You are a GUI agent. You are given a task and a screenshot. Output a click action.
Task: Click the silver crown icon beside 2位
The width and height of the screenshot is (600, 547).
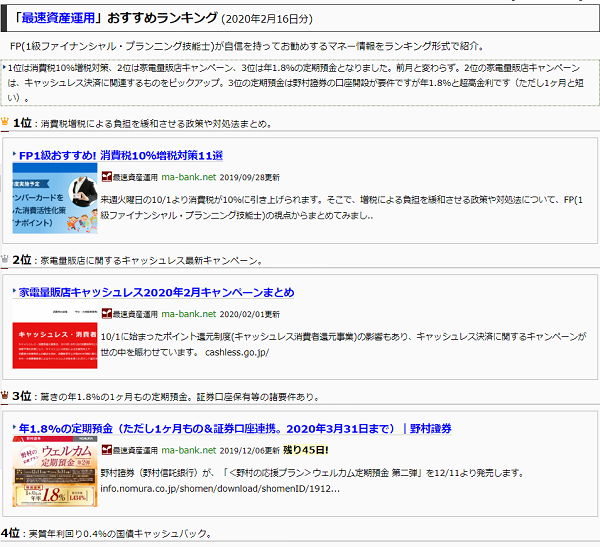[5, 259]
